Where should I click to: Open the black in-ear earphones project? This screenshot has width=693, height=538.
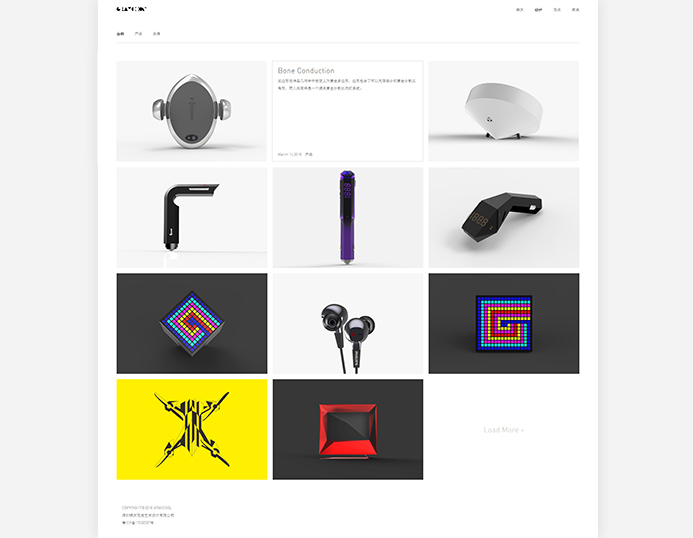click(348, 324)
